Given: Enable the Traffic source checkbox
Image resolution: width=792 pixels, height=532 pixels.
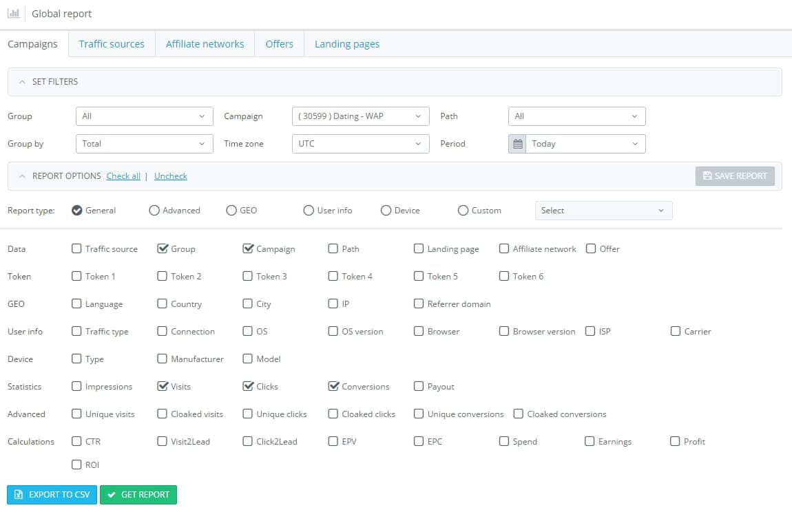Looking at the screenshot, I should pyautogui.click(x=76, y=248).
